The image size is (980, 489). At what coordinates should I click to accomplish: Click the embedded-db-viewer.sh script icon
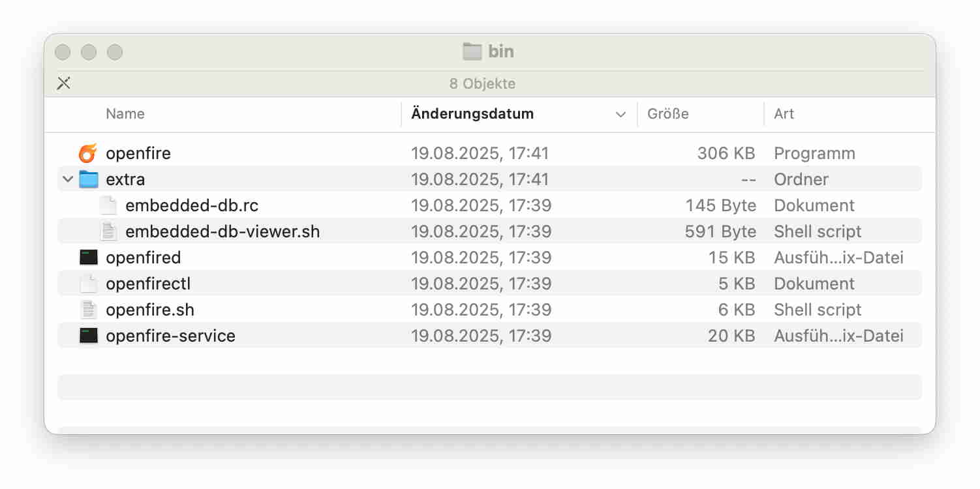108,231
